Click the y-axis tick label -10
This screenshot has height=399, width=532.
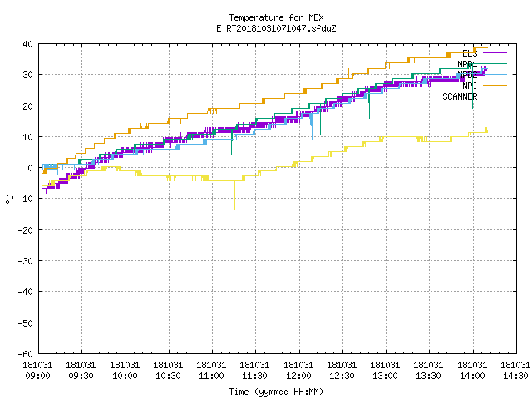(x=26, y=199)
